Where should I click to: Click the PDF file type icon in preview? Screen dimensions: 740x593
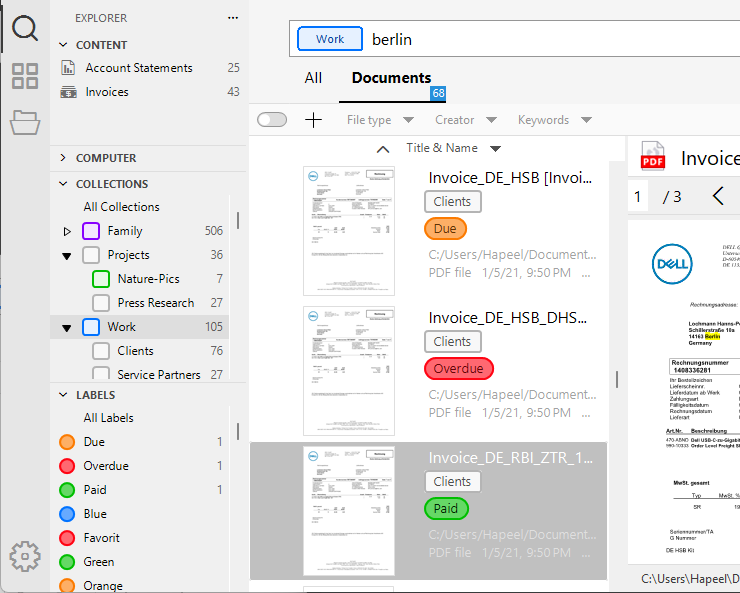pyautogui.click(x=653, y=155)
